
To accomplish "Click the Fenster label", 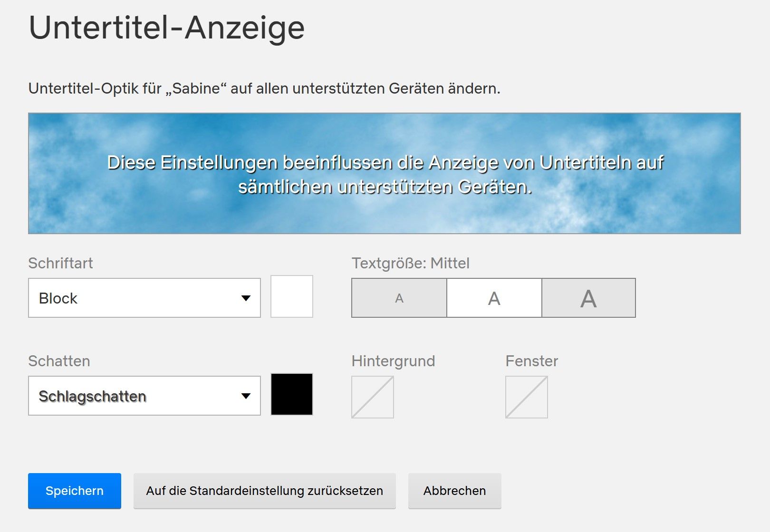I will click(532, 361).
